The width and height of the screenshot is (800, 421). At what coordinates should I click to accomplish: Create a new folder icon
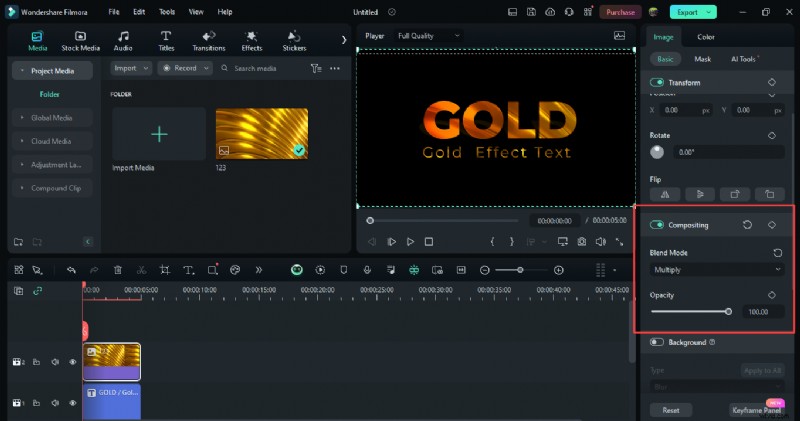click(x=18, y=241)
